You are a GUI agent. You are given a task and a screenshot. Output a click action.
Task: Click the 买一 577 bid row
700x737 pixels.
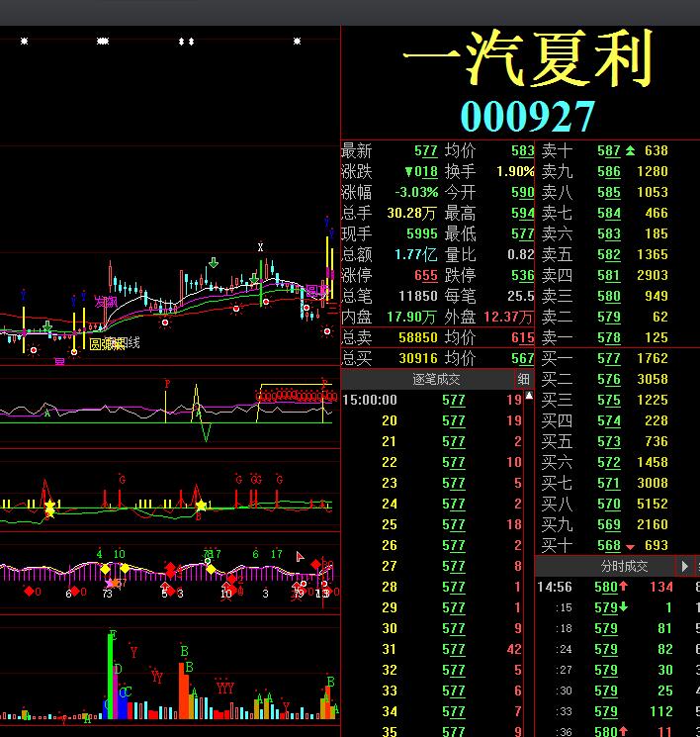click(x=605, y=359)
